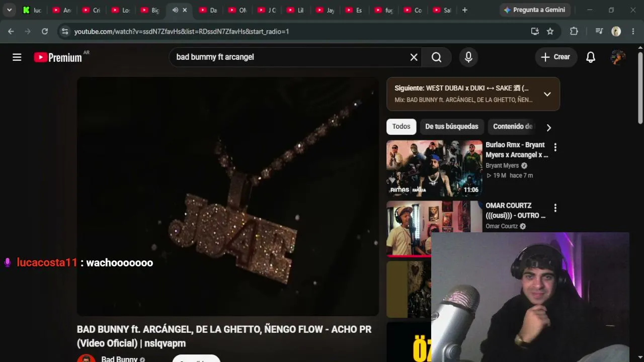Bookmark this page with the star icon

[550, 31]
